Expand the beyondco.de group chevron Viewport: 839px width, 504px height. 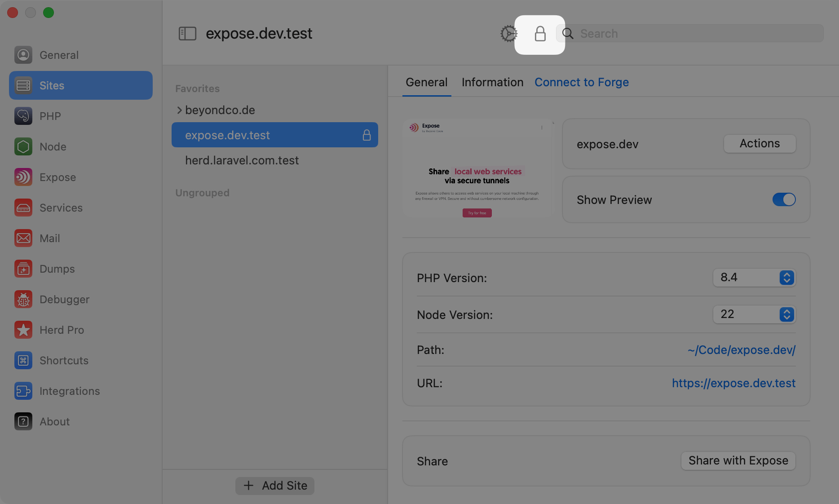coord(179,110)
